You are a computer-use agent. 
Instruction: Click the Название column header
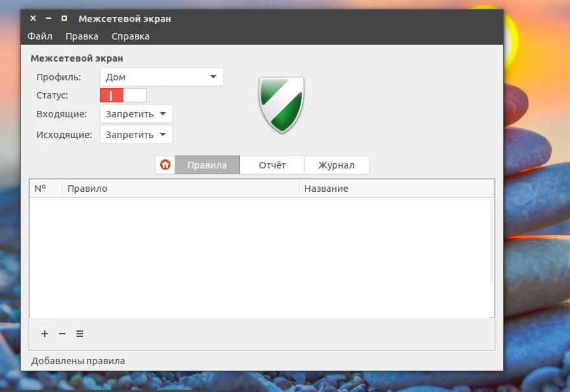397,189
